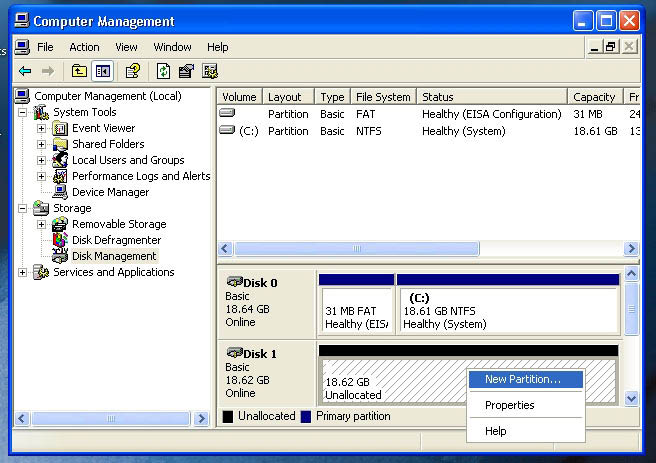
Task: Click the Rescan disks toolbar icon
Action: click(187, 71)
